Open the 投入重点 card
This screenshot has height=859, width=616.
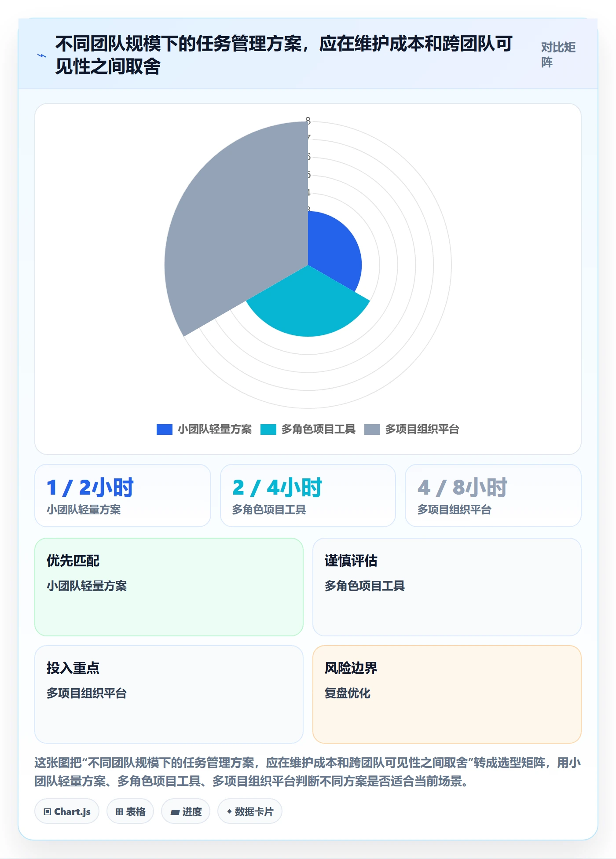[169, 694]
